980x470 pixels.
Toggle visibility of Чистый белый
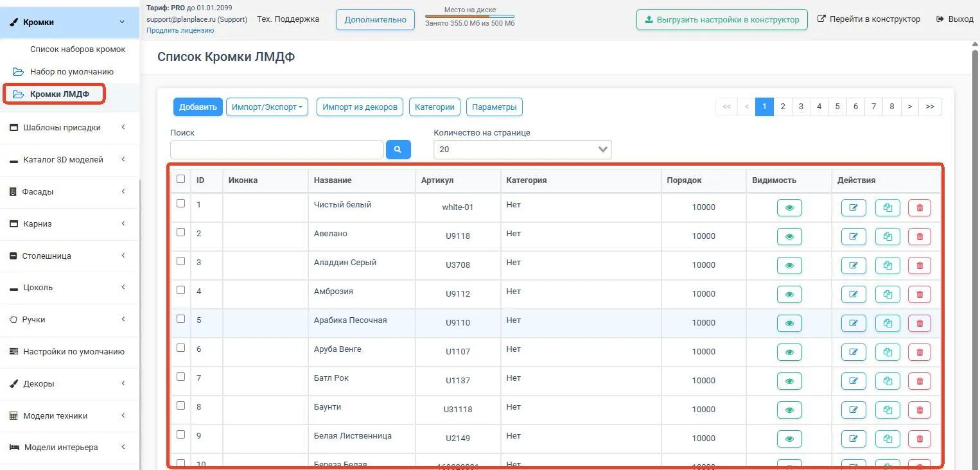789,207
